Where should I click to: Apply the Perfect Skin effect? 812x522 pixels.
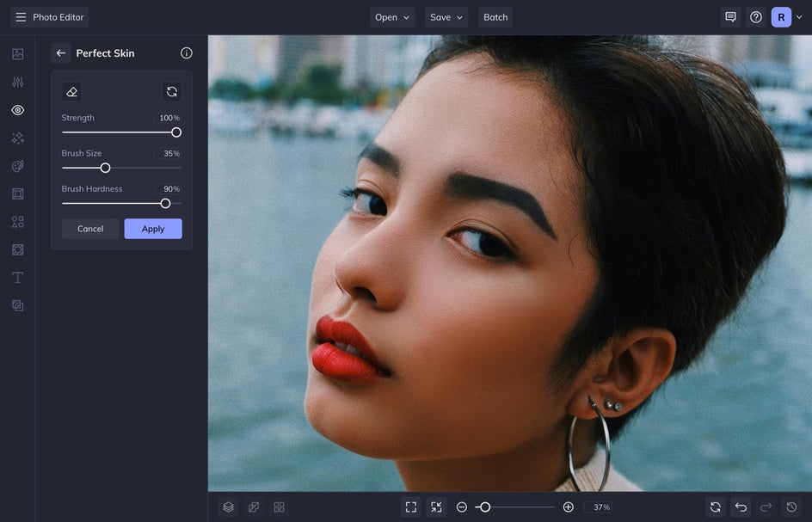pyautogui.click(x=153, y=229)
